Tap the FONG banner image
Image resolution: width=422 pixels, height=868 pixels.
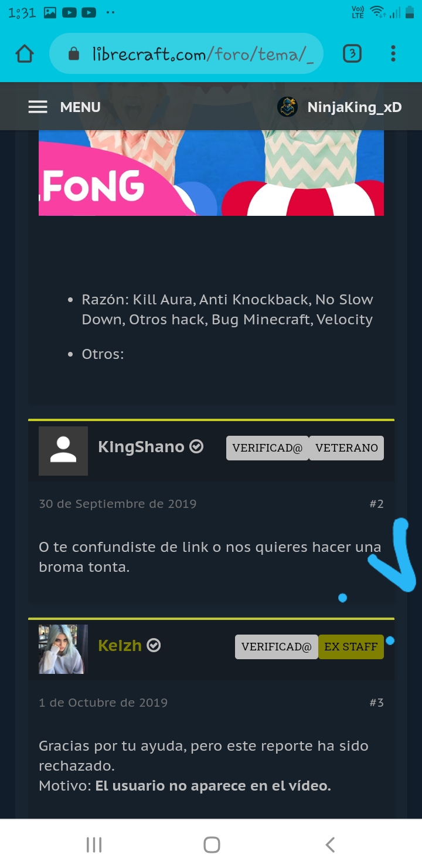[211, 173]
